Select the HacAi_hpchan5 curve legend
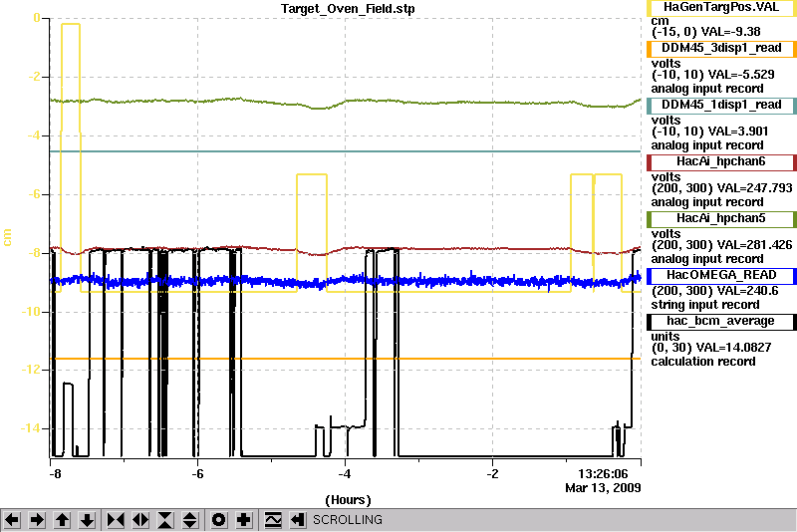The image size is (797, 532). point(721,219)
